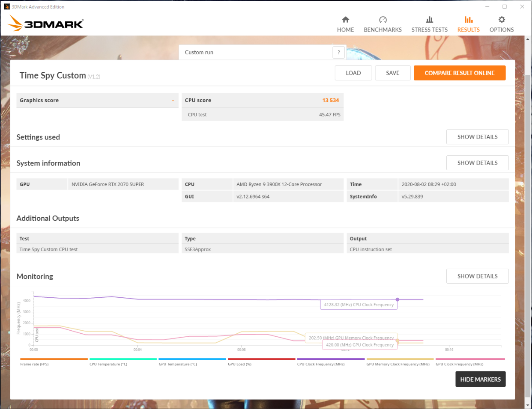
Task: Click the scrollbar up arrow
Action: coord(528,39)
